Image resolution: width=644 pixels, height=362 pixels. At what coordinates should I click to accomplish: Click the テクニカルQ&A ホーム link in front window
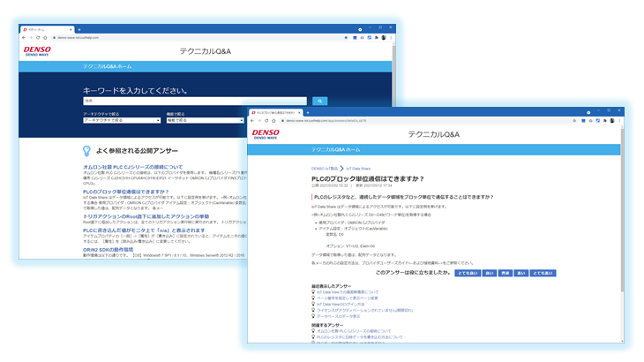tap(335, 149)
